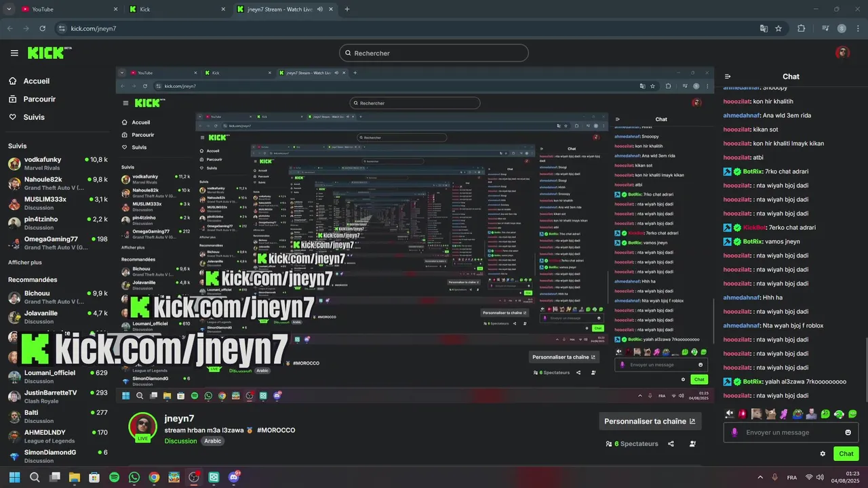Pick the red gem emote in quick emotes
Screen dimensions: 868x488
click(743, 413)
